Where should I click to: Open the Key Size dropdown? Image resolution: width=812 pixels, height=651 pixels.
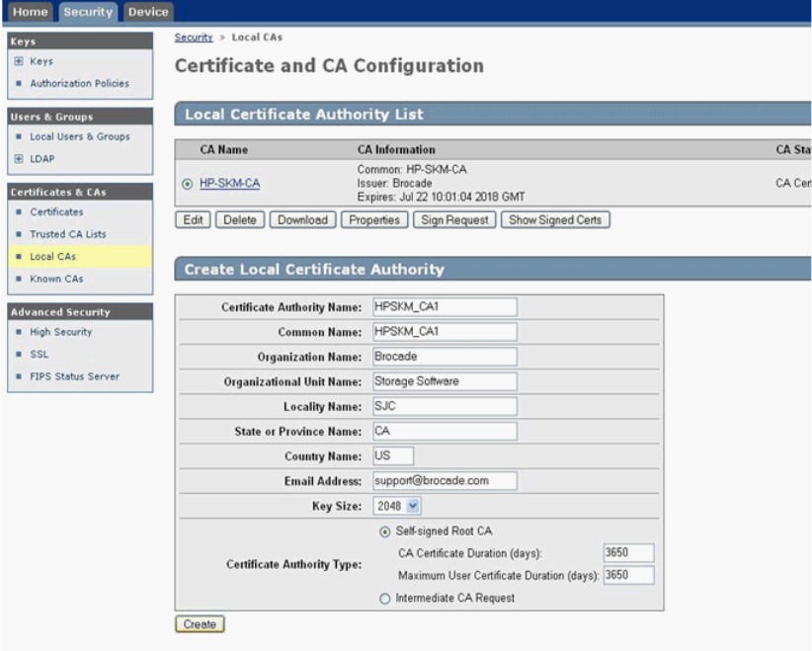[x=397, y=506]
